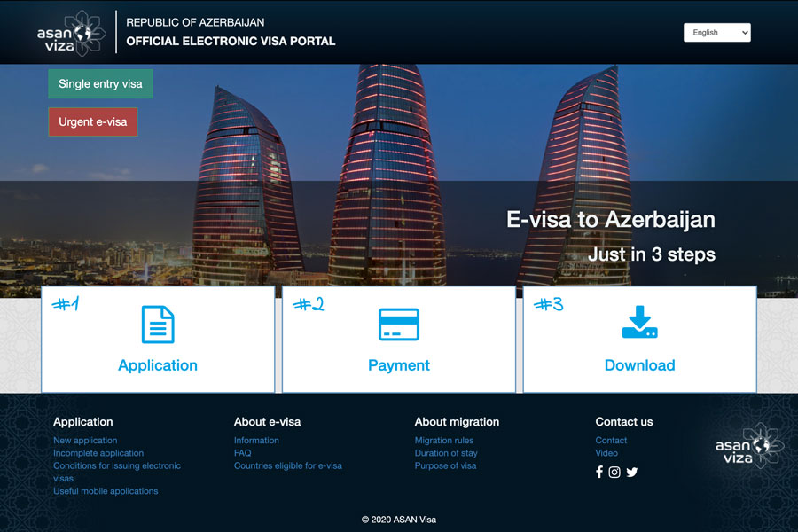
Task: Choose the Urgent e-visa button
Action: [92, 122]
